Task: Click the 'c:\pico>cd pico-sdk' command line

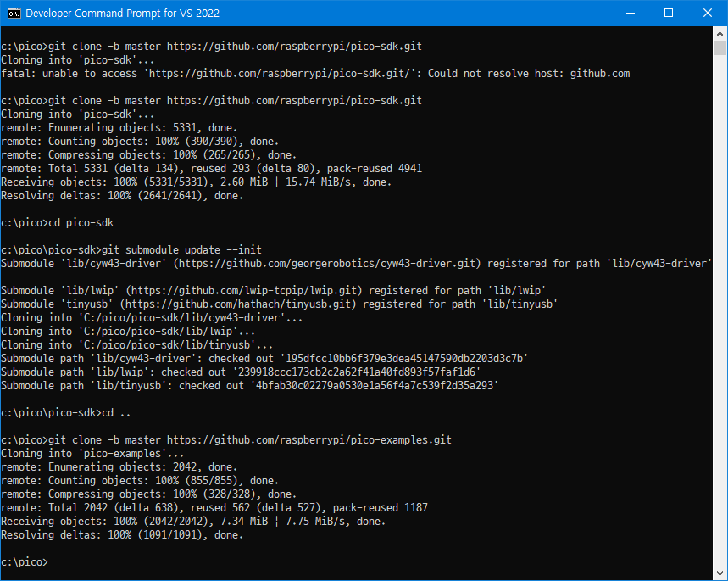Action: [57, 222]
